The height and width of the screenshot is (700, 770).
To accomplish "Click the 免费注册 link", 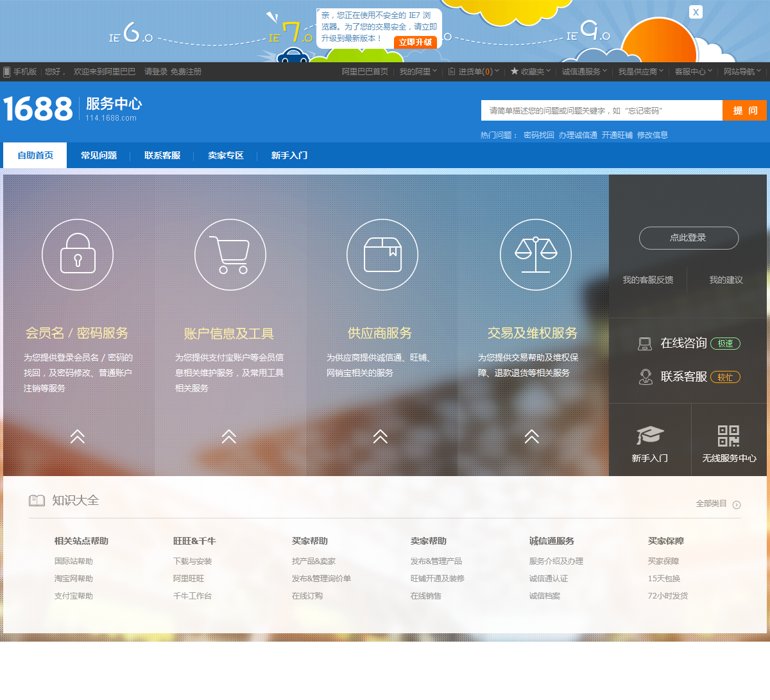I will tap(186, 72).
